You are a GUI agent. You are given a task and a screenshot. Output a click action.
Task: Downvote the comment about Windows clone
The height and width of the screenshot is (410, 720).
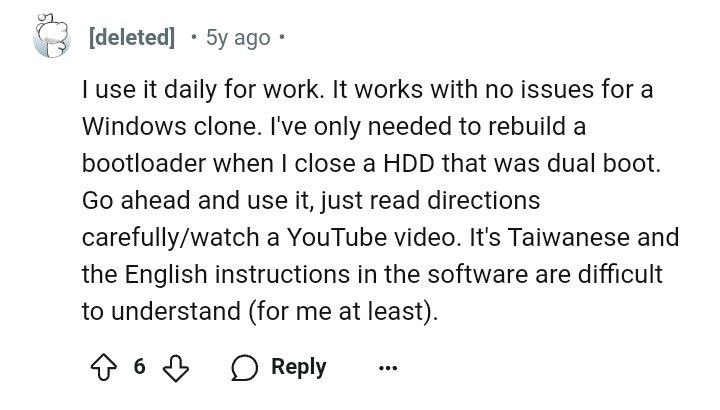(x=176, y=368)
